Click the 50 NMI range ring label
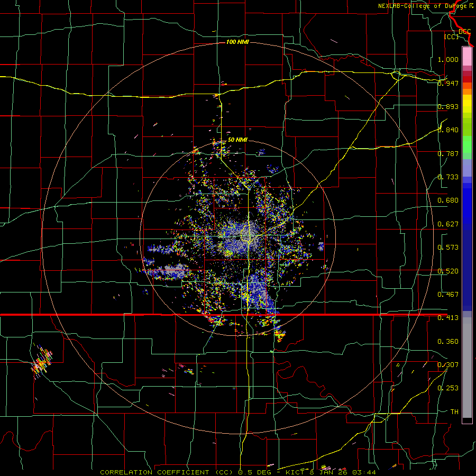The image size is (476, 476). tap(237, 140)
